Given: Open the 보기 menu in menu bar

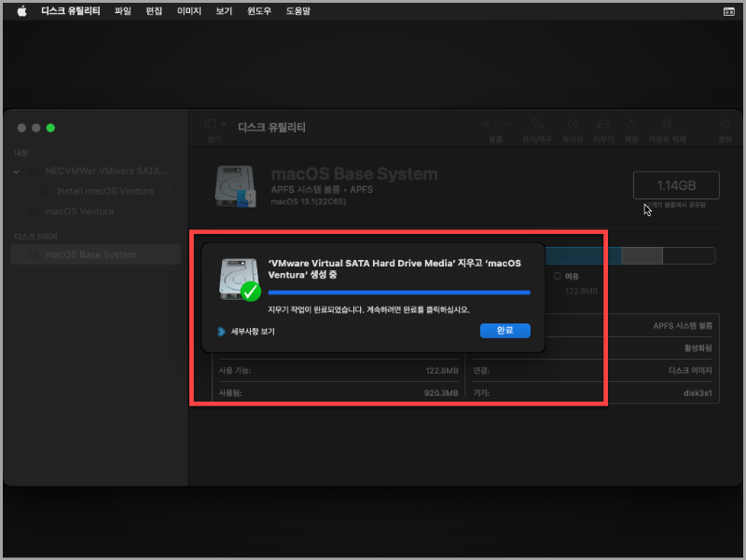Looking at the screenshot, I should (x=224, y=11).
